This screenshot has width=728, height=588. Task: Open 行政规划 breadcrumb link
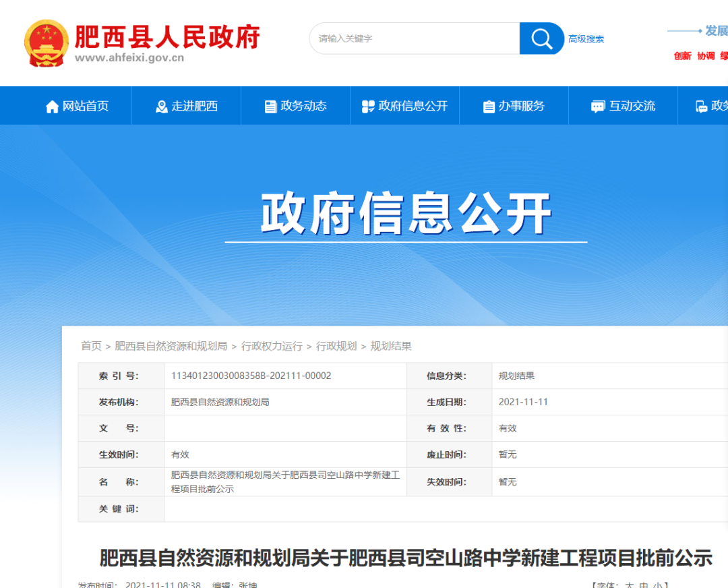tap(336, 346)
